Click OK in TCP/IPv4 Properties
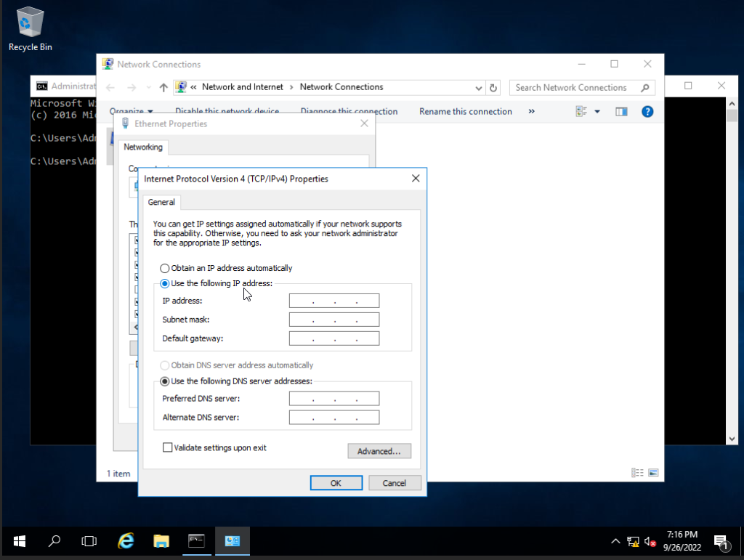The image size is (744, 560). pyautogui.click(x=336, y=483)
